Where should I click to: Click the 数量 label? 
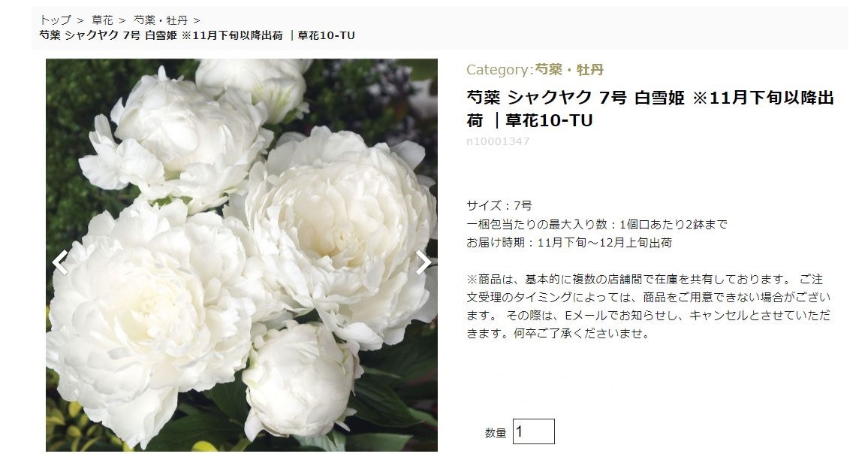[496, 433]
